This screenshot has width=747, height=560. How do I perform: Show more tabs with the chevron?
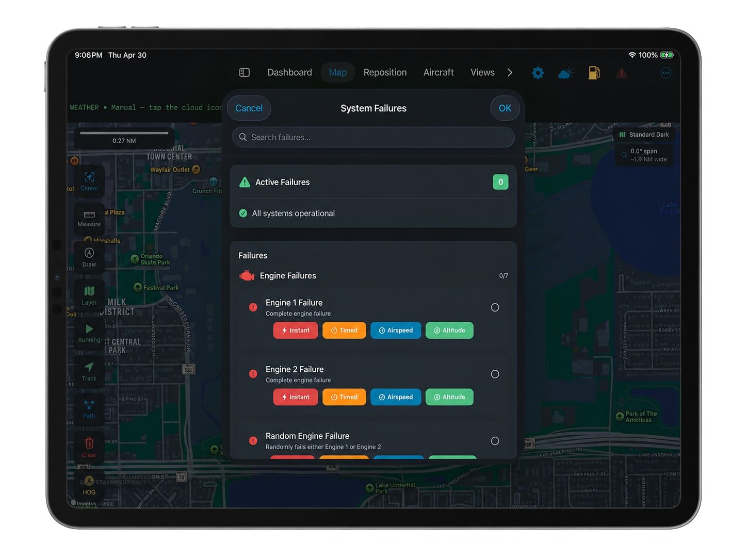(510, 73)
